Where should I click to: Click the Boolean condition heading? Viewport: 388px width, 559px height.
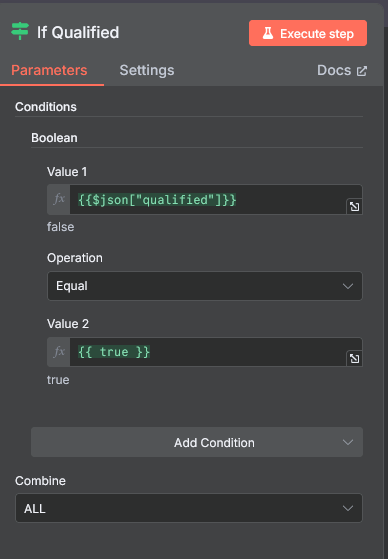tap(54, 138)
